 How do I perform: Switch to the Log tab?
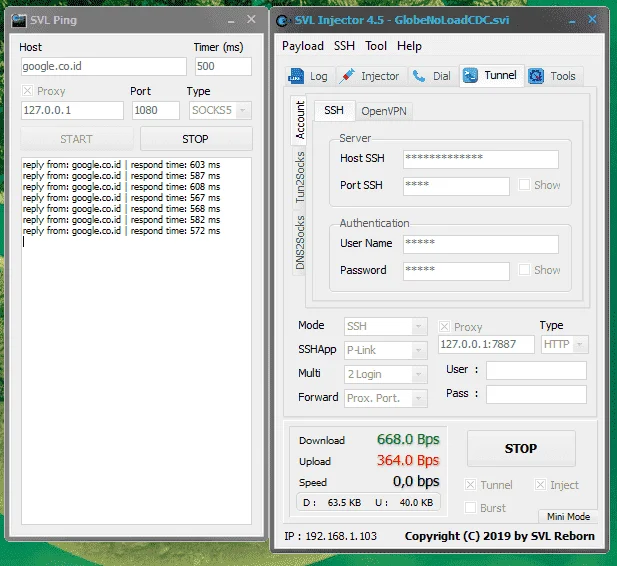point(310,76)
